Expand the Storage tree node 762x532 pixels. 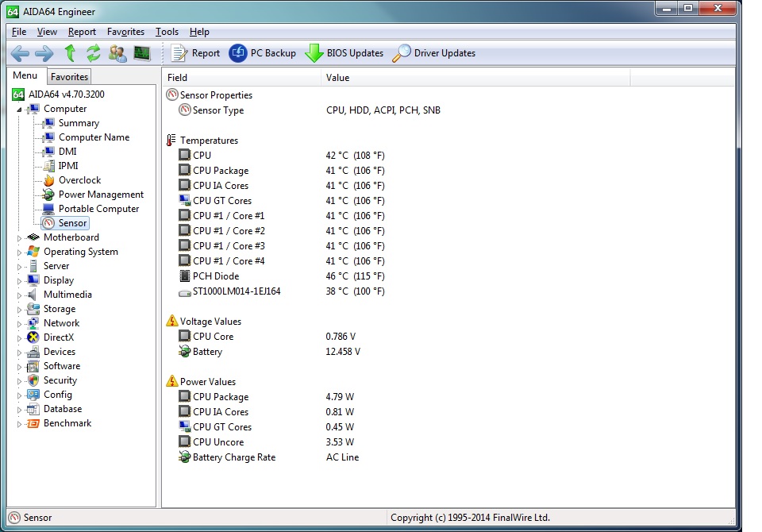[x=20, y=309]
